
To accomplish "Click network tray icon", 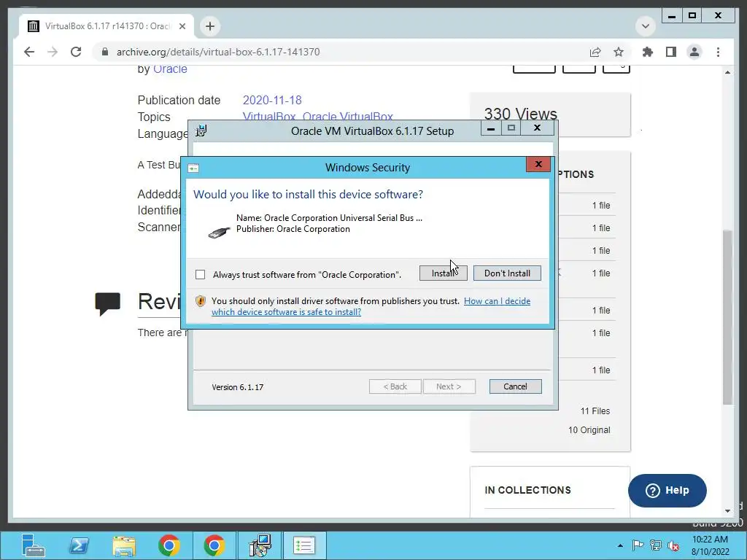I will tap(656, 545).
